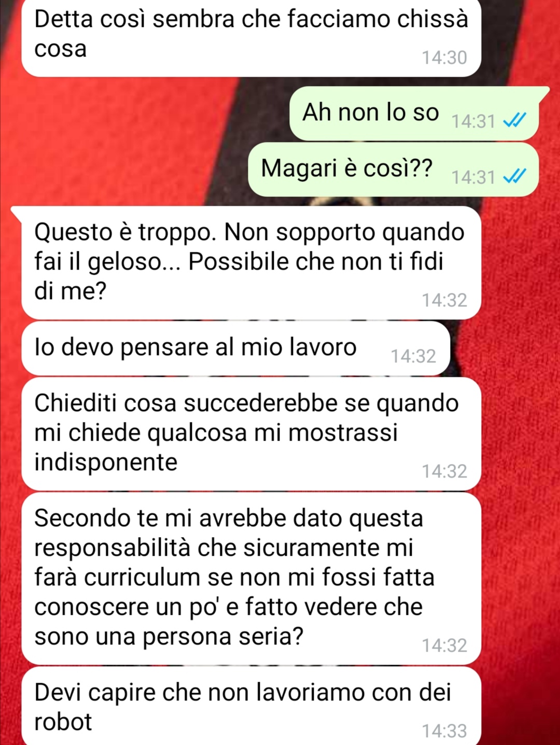Screen dimensions: 560x745
Task: Select the message starting 'Secondo te mi avrebbe dato'
Action: pos(251,579)
